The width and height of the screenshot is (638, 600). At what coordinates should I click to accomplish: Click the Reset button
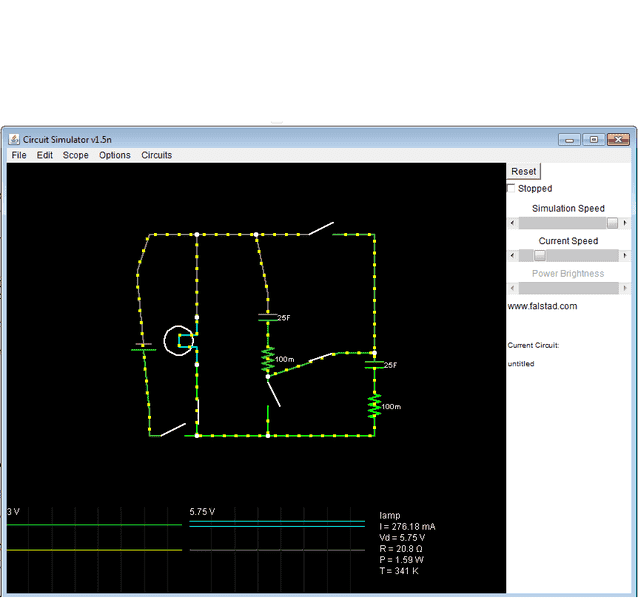523,171
